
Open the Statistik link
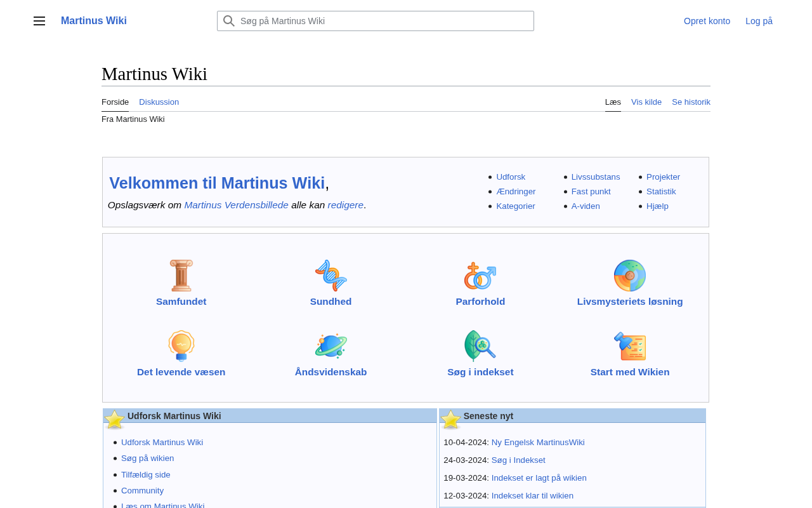click(x=661, y=192)
